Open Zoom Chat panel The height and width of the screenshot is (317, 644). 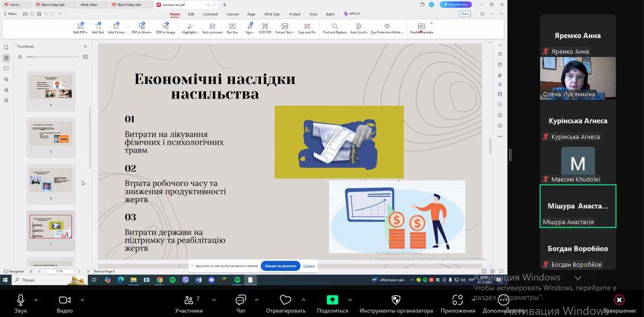[x=241, y=303]
